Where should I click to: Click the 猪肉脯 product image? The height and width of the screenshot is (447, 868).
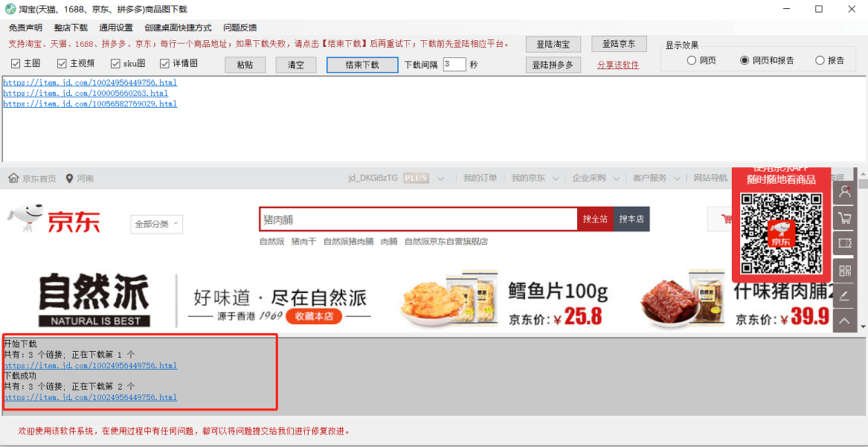pos(682,299)
